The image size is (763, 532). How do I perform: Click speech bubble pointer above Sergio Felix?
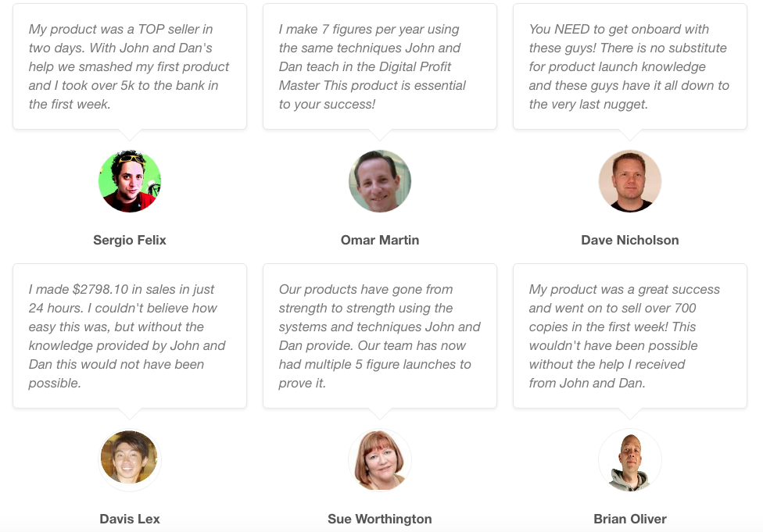[130, 134]
